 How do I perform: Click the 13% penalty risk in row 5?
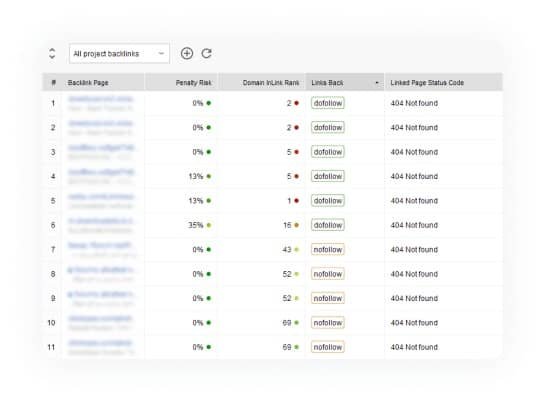196,201
